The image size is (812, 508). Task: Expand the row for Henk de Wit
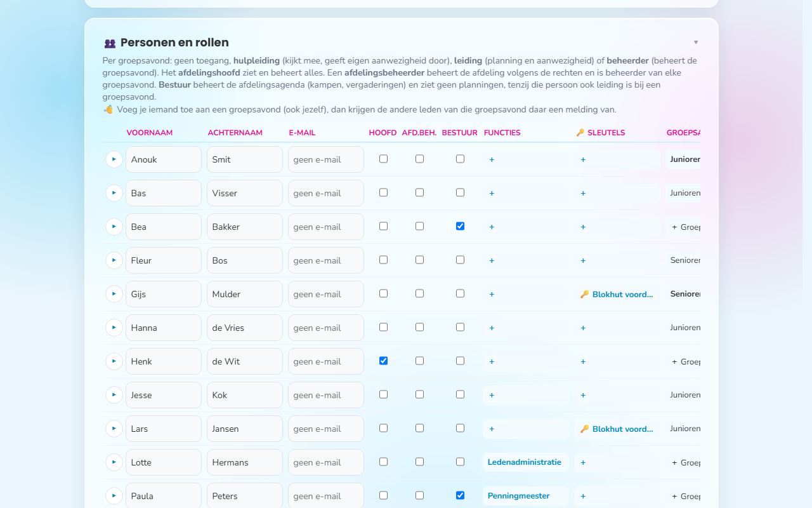click(x=114, y=361)
